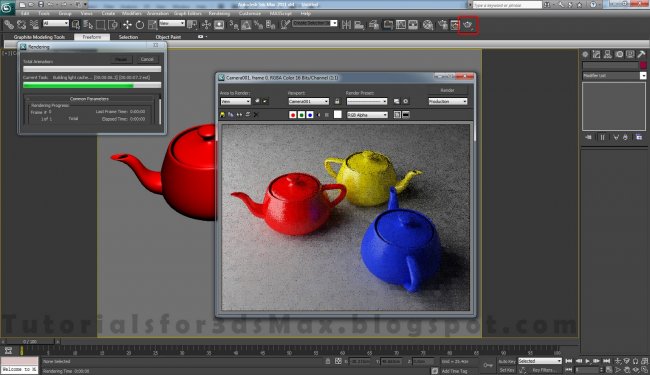Open the Curve Editor from the toolbar
Viewport: 650px width, 375px height.
[401, 25]
